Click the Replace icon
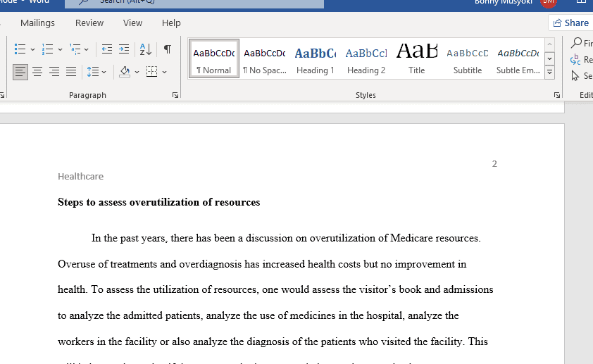 575,59
